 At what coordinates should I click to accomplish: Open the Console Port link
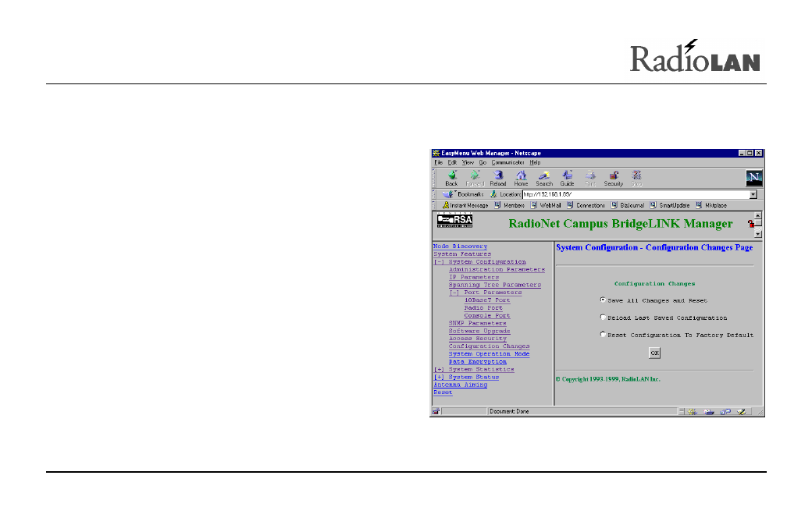click(x=487, y=315)
